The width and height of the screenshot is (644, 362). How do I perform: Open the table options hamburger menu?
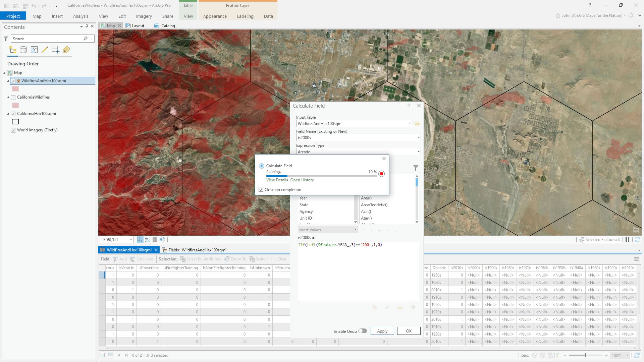636,259
